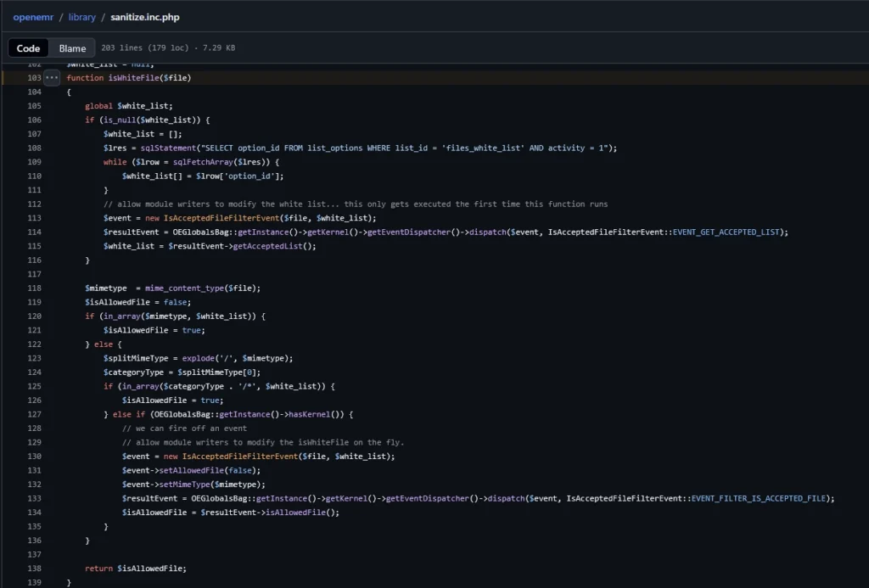Click '$isAllowedFile = false;' on line 119
The height and width of the screenshot is (588, 869).
(138, 302)
